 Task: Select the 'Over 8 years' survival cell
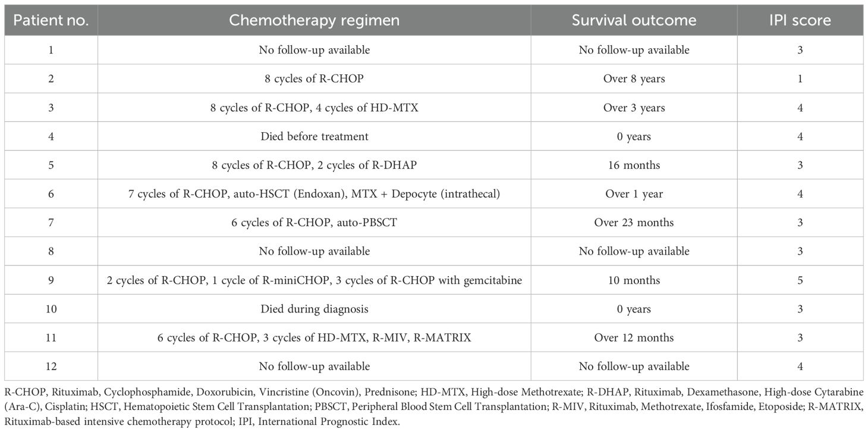(634, 79)
